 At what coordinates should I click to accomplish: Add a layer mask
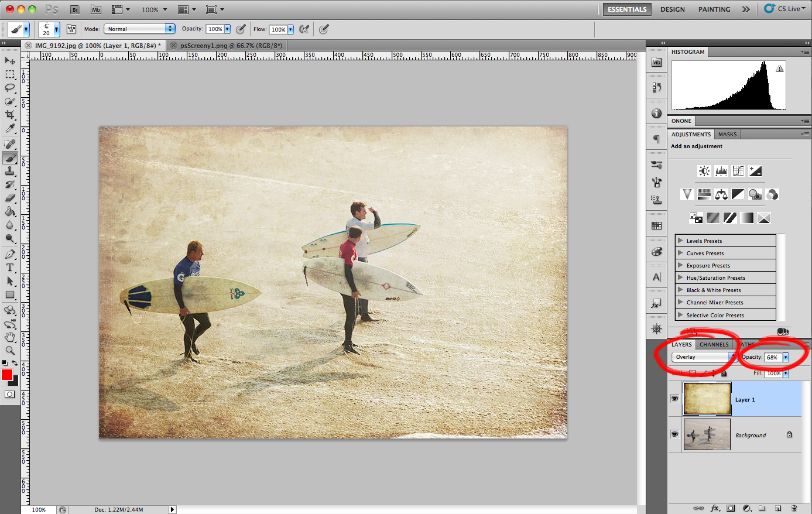click(x=731, y=508)
